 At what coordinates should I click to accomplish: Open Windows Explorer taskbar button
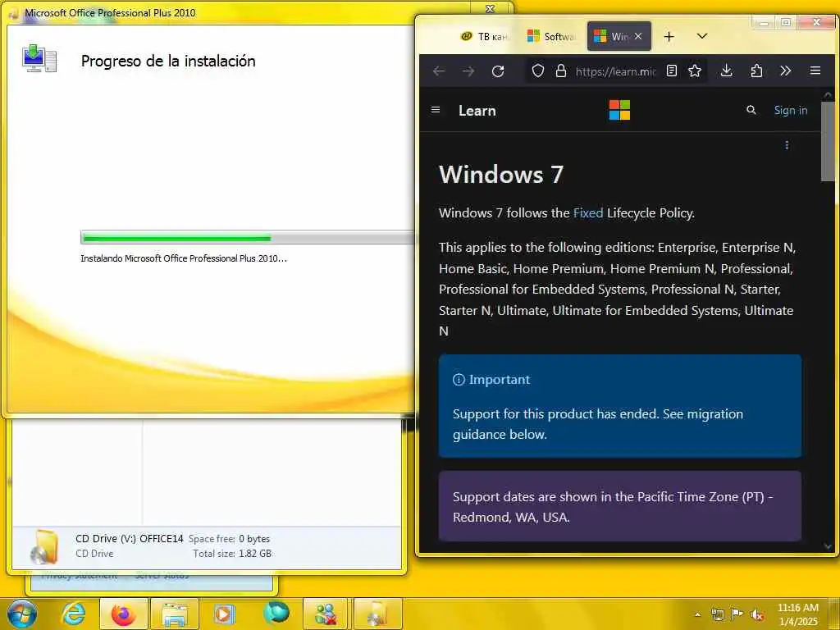point(175,614)
